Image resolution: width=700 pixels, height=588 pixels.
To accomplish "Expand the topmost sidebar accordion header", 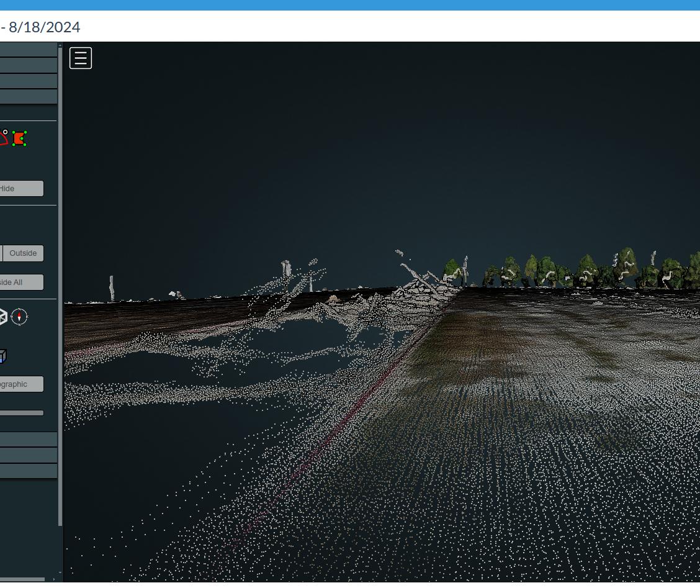I will pyautogui.click(x=28, y=50).
